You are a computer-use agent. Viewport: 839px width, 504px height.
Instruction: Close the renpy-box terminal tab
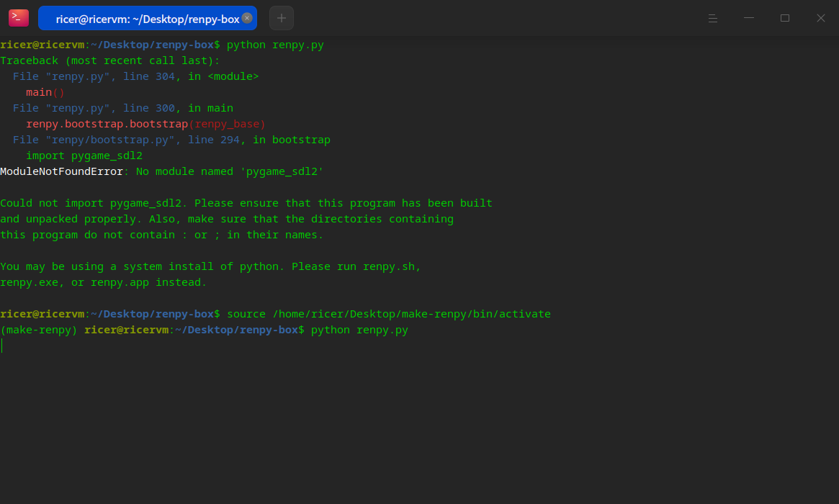(247, 18)
